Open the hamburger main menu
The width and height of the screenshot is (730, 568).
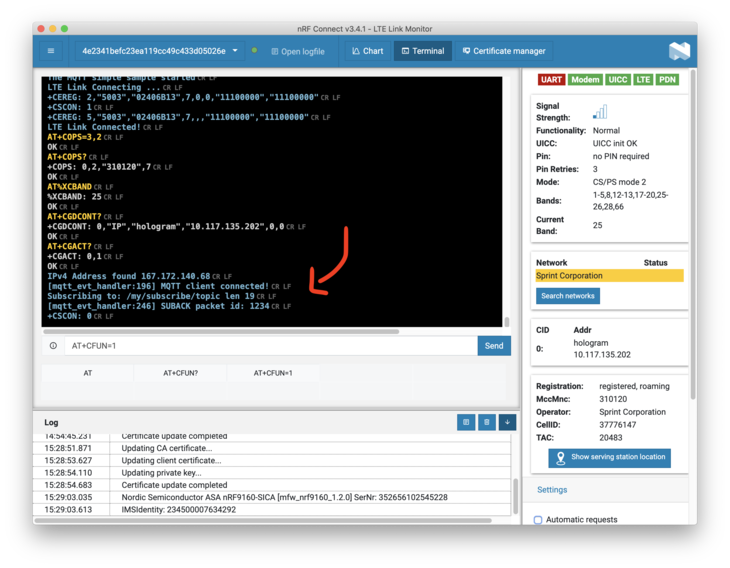[x=51, y=51]
